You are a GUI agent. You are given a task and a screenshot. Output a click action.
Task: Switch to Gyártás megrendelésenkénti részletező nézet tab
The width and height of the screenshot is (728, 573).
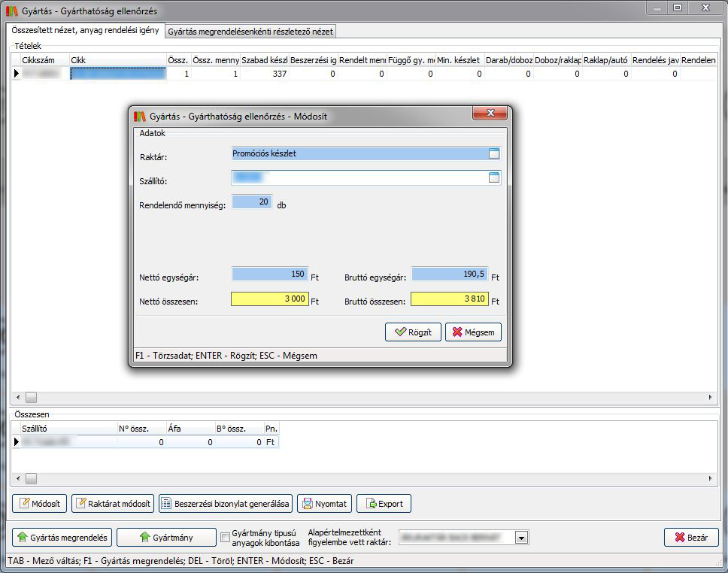point(250,32)
